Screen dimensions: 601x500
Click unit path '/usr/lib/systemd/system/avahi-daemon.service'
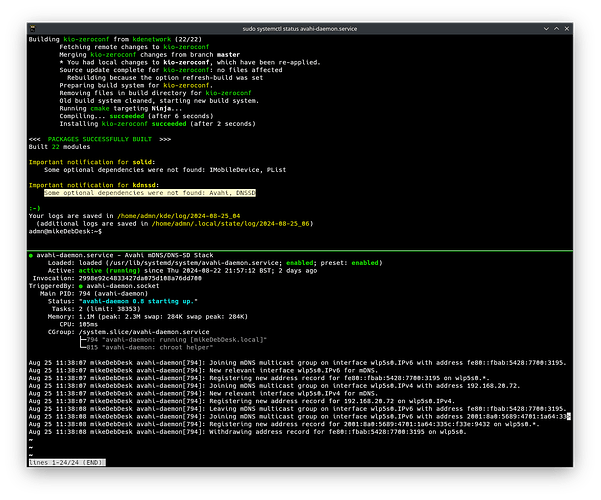(x=194, y=263)
